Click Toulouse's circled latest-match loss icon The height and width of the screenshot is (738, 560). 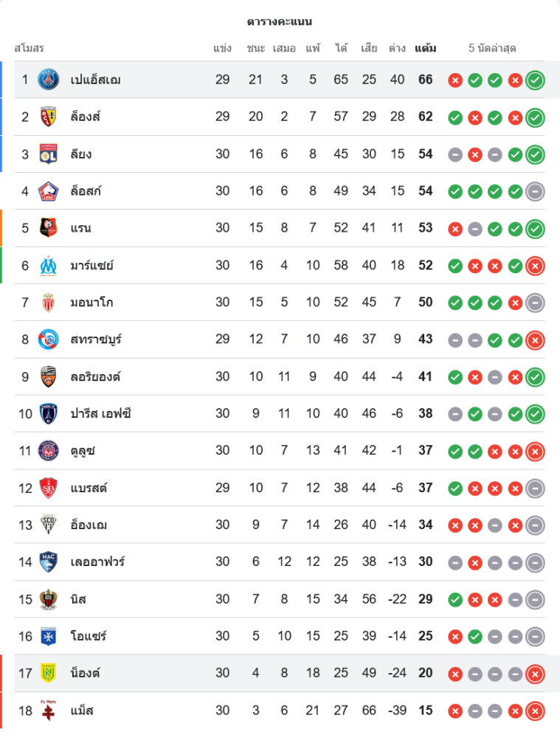coord(535,451)
